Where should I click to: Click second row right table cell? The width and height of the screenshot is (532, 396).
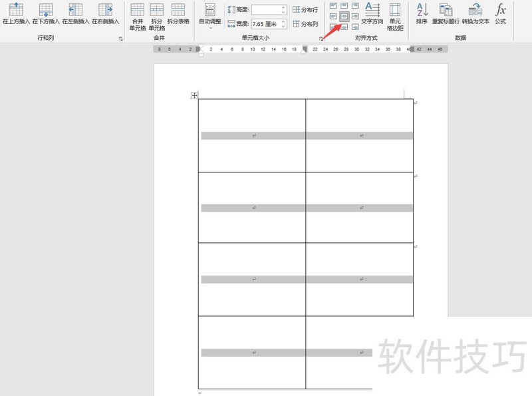pos(359,208)
